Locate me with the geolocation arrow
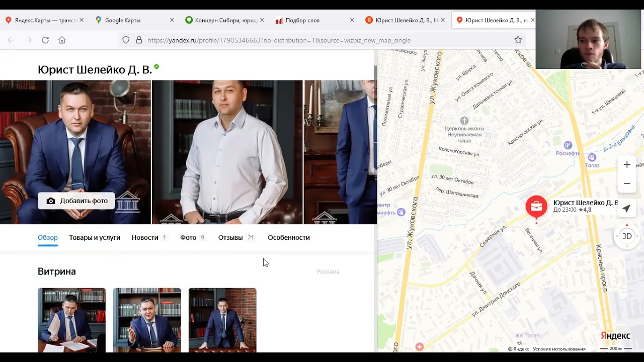This screenshot has width=644, height=362. pyautogui.click(x=626, y=208)
